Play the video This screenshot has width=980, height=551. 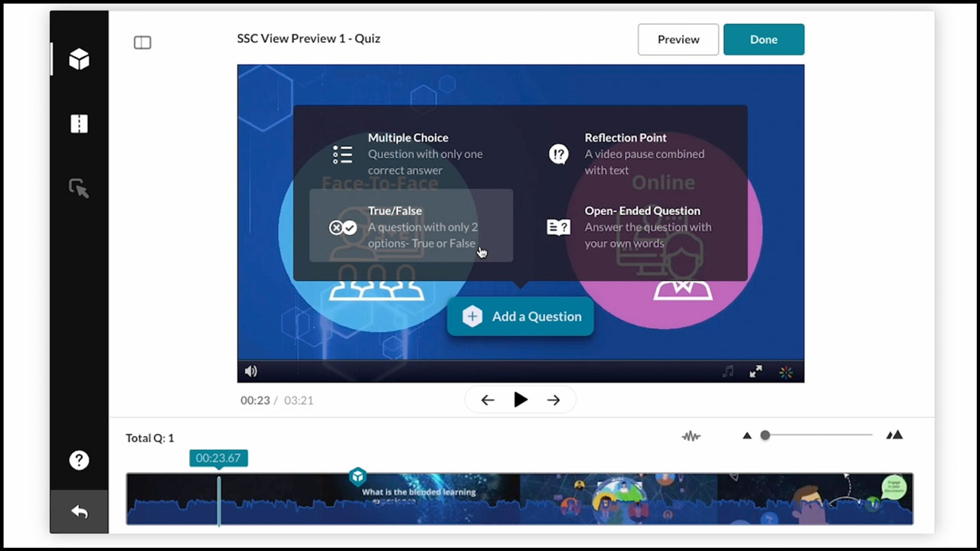click(x=521, y=399)
